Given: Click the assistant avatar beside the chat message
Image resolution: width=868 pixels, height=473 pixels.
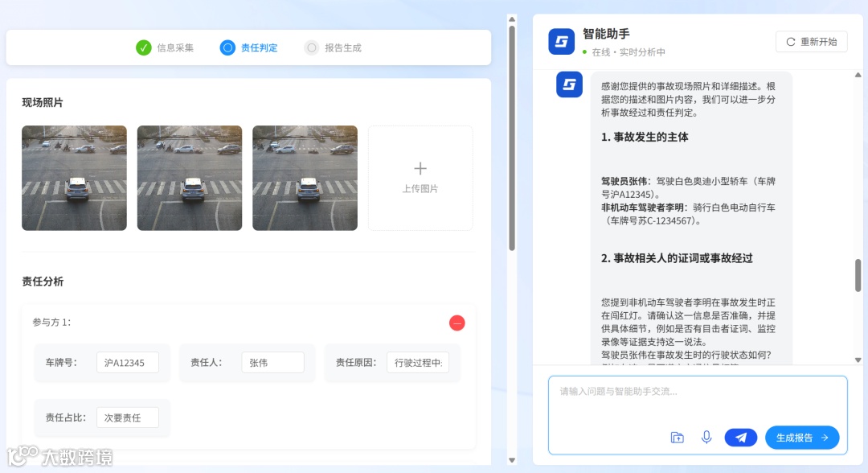Looking at the screenshot, I should (569, 84).
